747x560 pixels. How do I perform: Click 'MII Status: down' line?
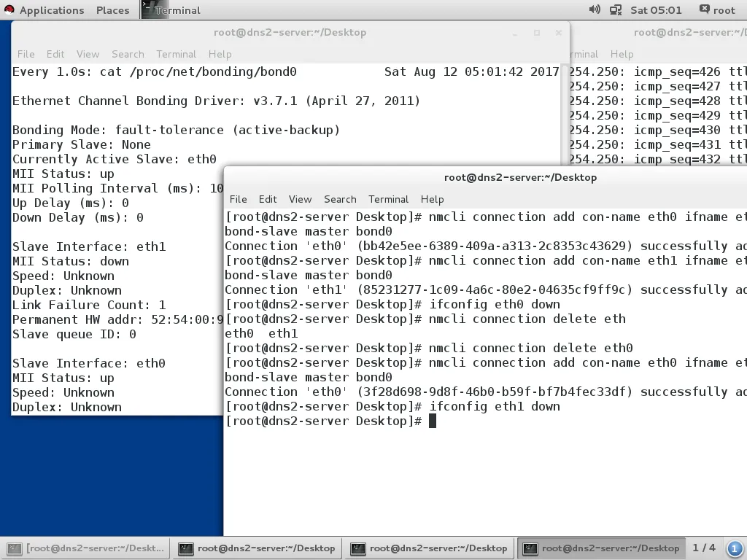pos(71,262)
